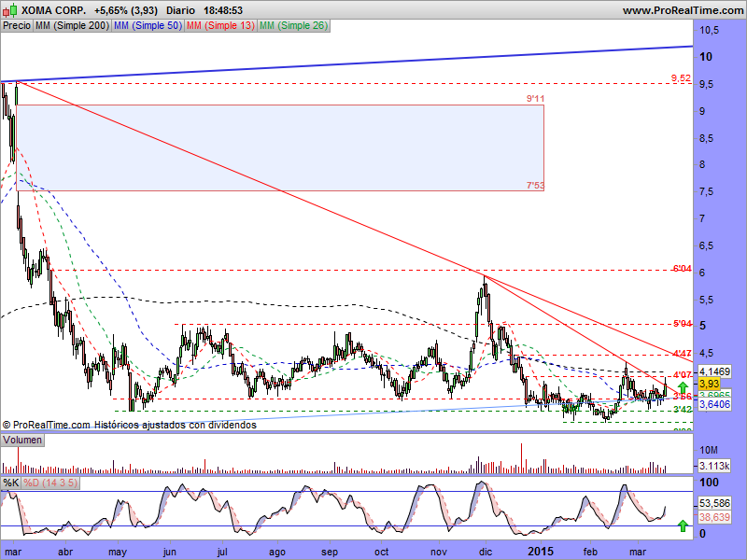Click the Volumen panel label
This screenshot has width=747, height=560.
point(22,440)
